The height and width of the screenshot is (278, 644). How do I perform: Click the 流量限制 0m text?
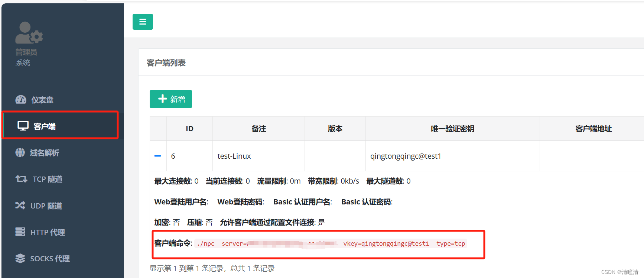279,181
